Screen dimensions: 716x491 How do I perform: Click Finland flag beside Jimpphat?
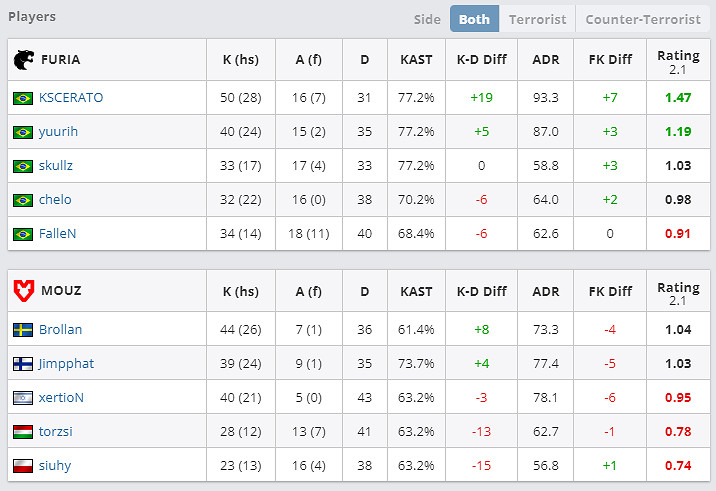pos(22,364)
